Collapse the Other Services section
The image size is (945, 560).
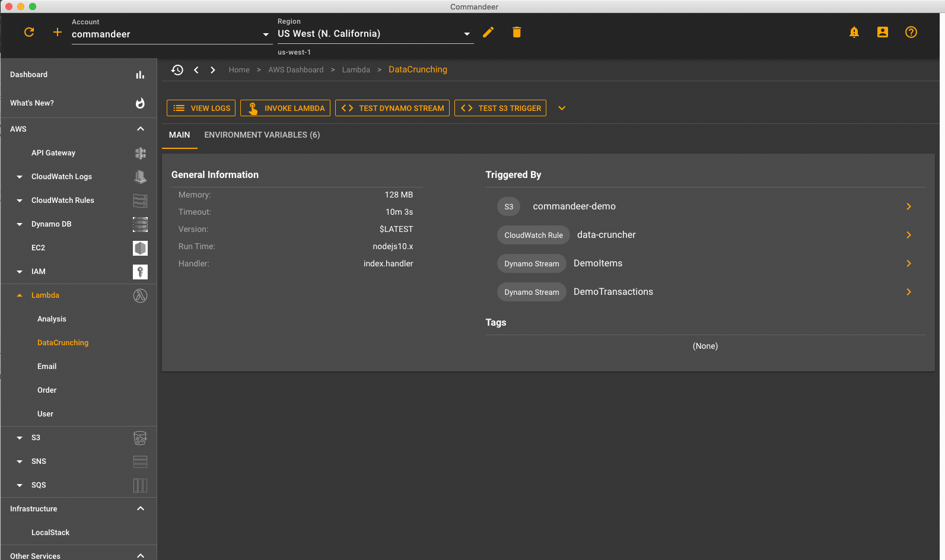tap(141, 556)
